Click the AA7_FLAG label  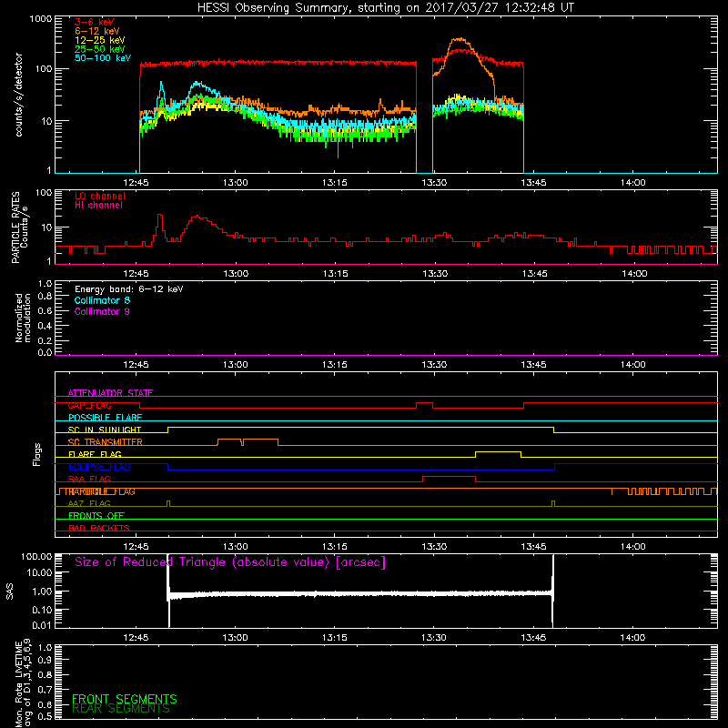[89, 504]
